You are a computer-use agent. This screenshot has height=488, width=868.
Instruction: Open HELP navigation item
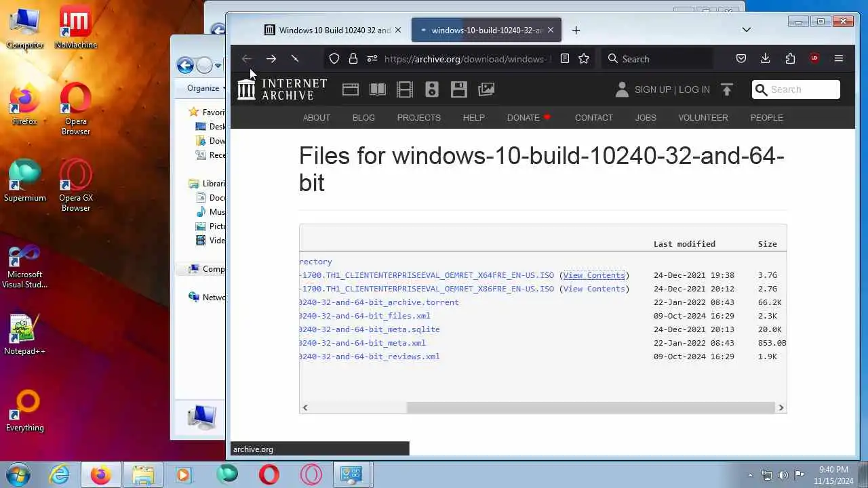474,117
